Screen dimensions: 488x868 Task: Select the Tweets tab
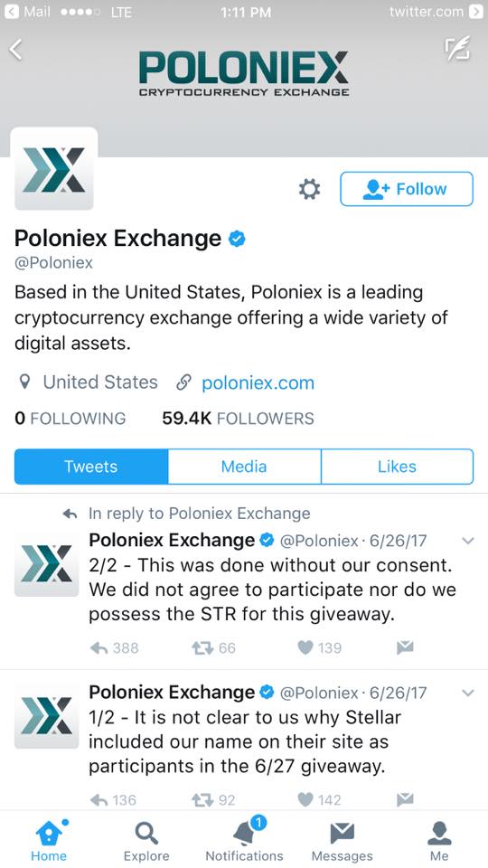pos(91,467)
